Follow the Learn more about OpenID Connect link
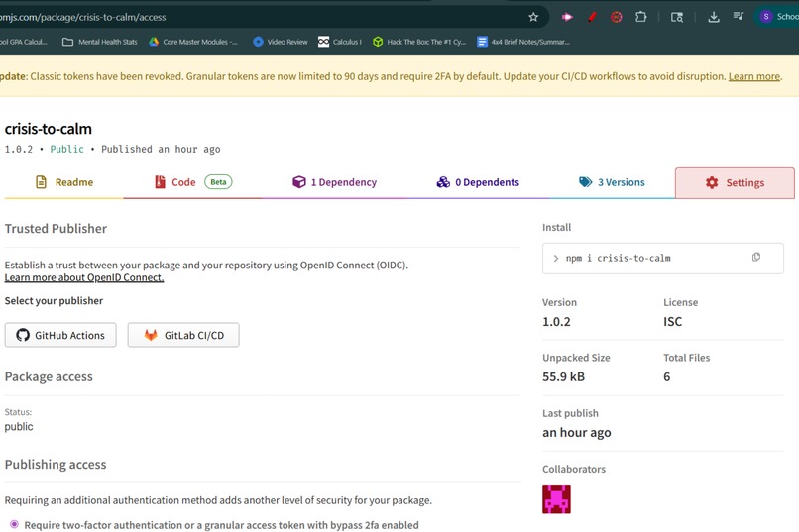 coord(84,277)
